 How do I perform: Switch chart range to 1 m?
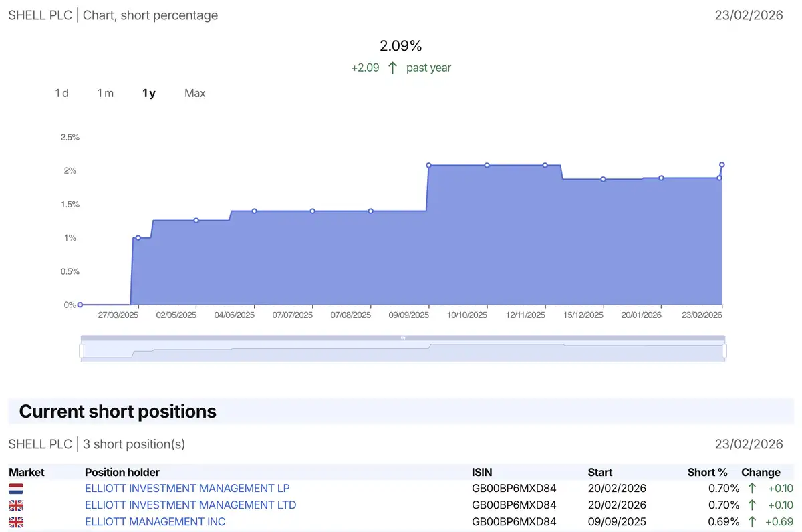(x=106, y=93)
